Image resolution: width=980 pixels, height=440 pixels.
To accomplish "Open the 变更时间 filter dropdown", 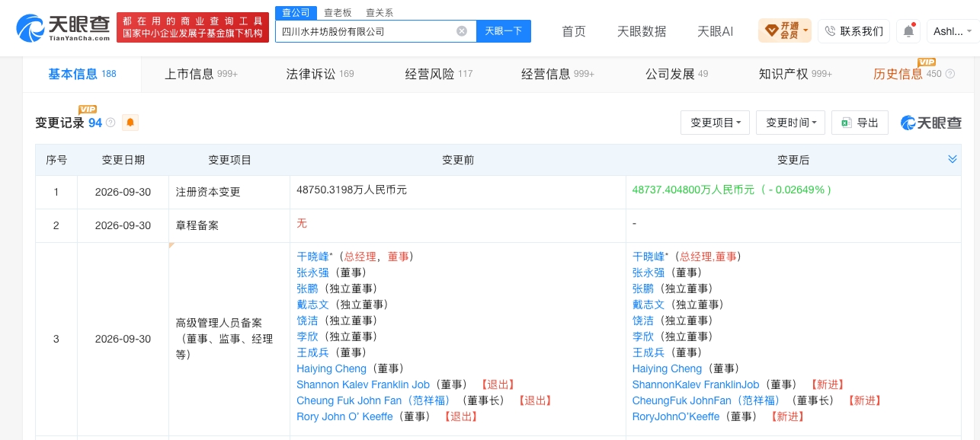I will (791, 123).
